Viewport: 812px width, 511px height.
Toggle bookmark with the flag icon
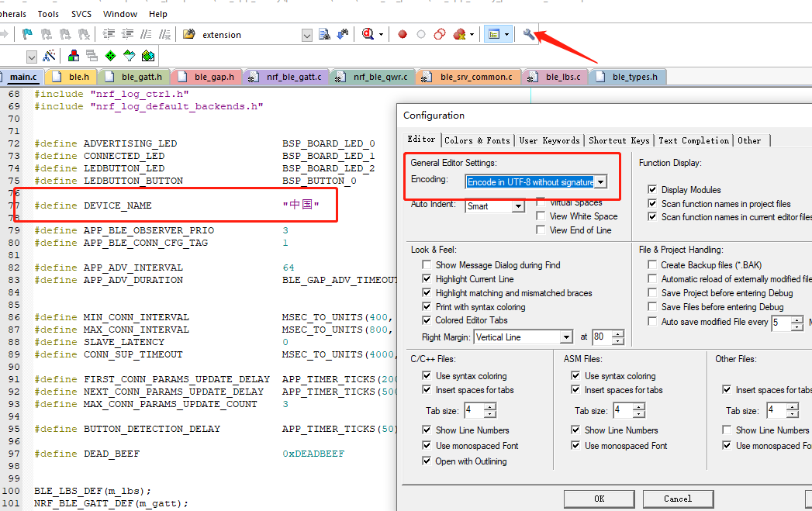(x=27, y=35)
